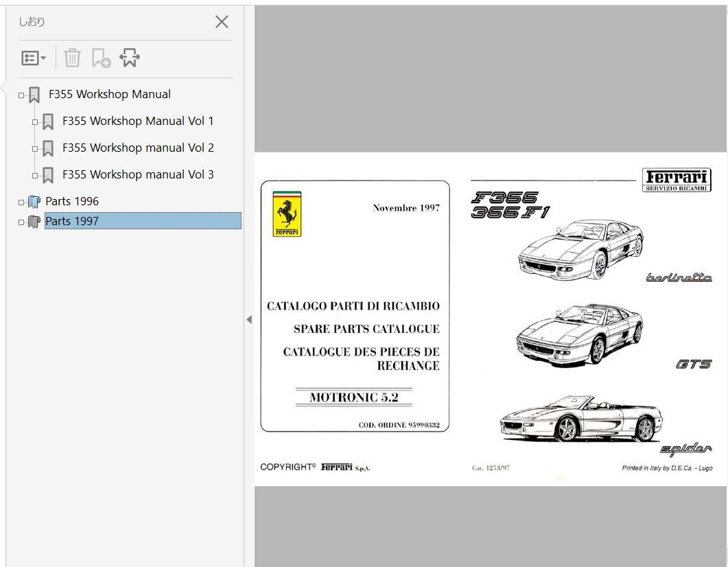The image size is (728, 567).
Task: Click the COPYRIGHT Ferrari S.p.A. line
Action: pos(315,467)
